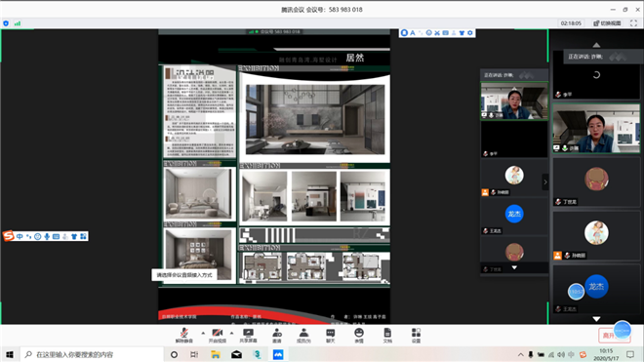The image size is (644, 362).
Task: Open the 聊天 chat panel
Action: (x=330, y=336)
